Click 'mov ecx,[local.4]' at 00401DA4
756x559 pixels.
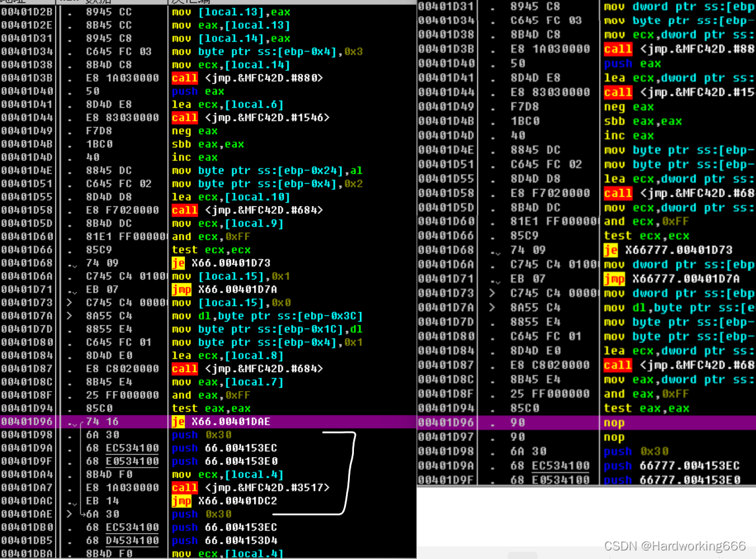[x=228, y=474]
